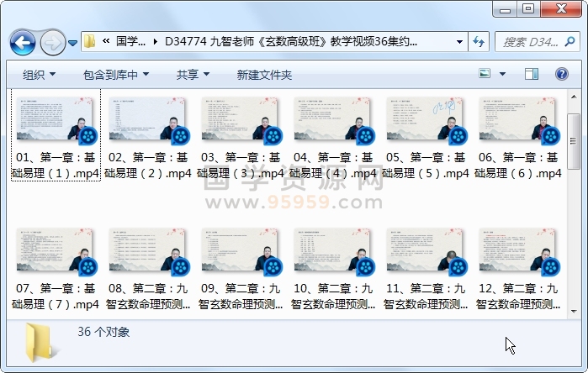
Task: Minimize the Explorer window
Action: tap(505, 9)
